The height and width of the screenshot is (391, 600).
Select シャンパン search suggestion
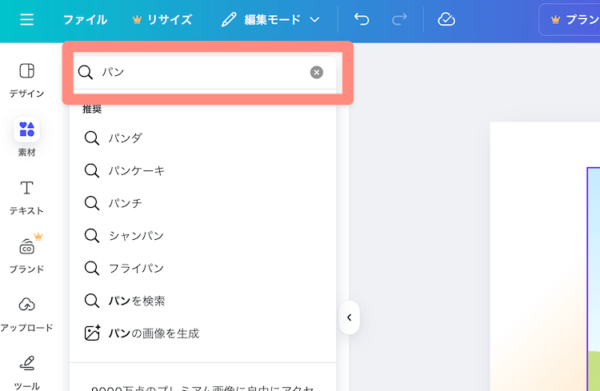point(203,235)
